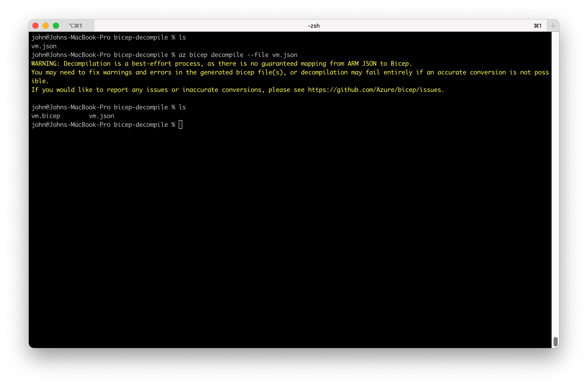The width and height of the screenshot is (588, 386).
Task: Maximize the window using green button
Action: (56, 26)
